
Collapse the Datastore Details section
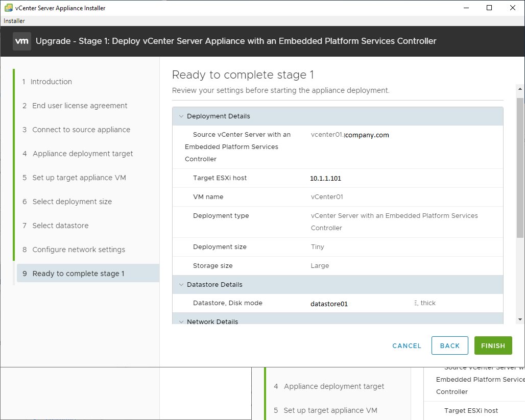coord(181,284)
